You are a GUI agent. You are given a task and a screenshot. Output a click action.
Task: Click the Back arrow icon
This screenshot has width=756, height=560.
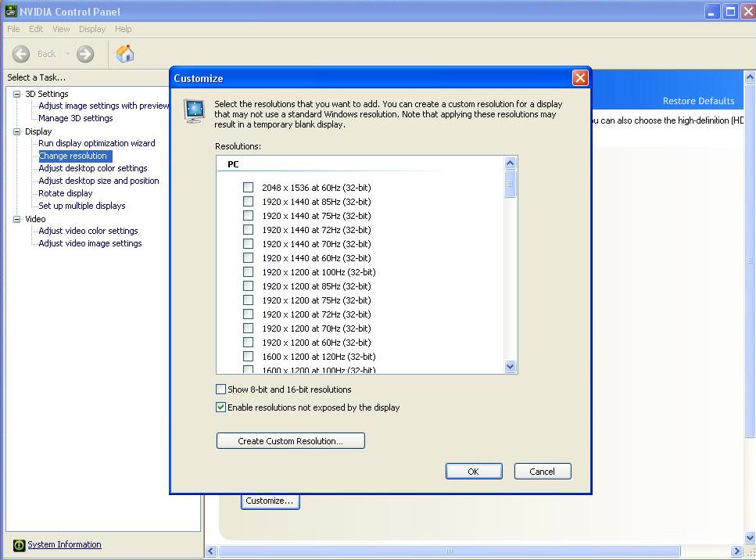point(22,54)
